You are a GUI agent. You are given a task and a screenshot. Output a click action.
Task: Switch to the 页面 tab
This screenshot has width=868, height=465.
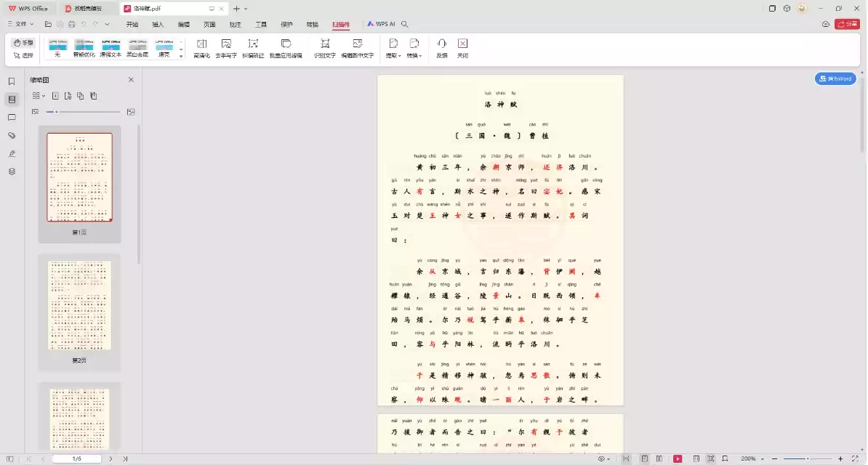[209, 25]
